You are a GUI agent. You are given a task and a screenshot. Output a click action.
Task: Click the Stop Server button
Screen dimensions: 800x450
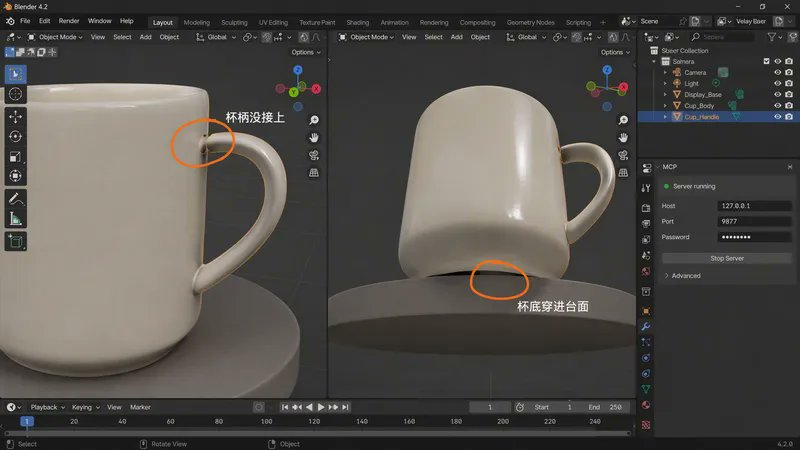(x=727, y=258)
